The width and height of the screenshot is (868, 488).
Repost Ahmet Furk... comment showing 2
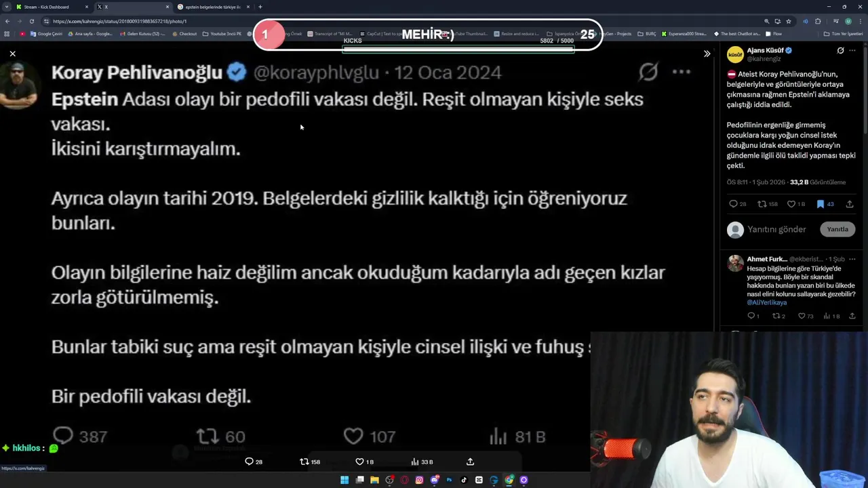[x=779, y=316]
